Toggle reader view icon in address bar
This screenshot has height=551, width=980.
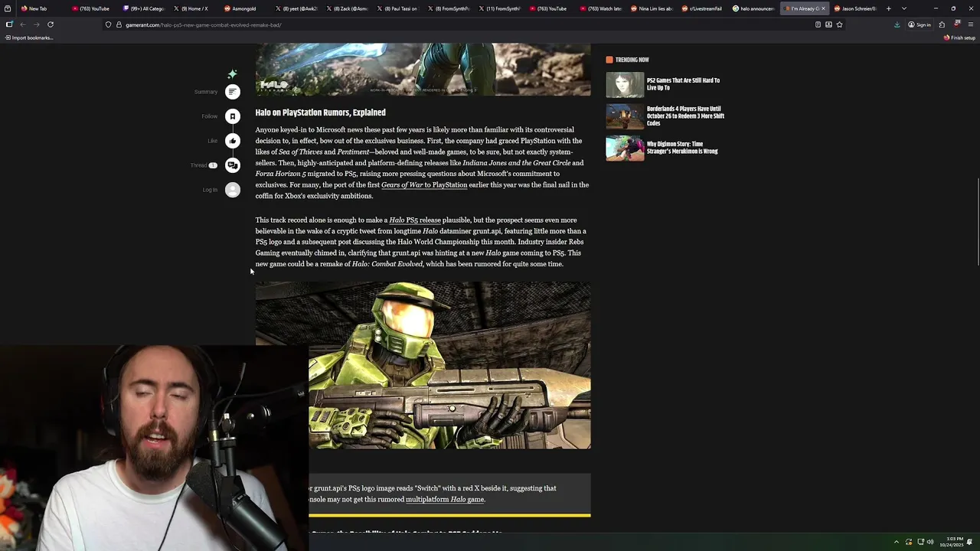818,24
